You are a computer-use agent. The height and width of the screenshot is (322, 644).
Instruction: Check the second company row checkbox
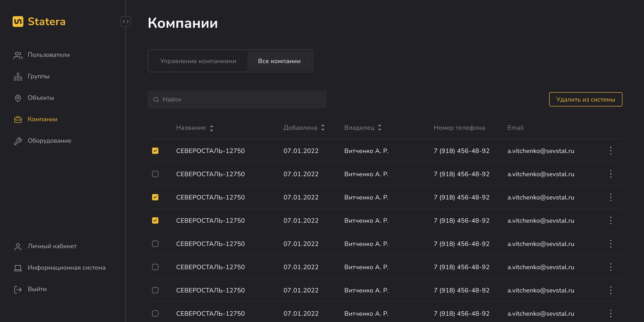[x=155, y=174]
